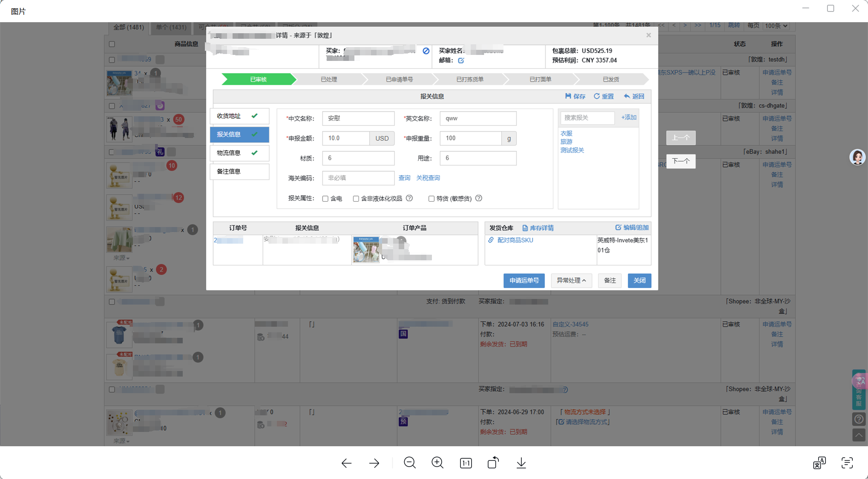868x479 pixels.
Task: Click the product thumbnail in 订单产品 column
Action: coord(366,250)
